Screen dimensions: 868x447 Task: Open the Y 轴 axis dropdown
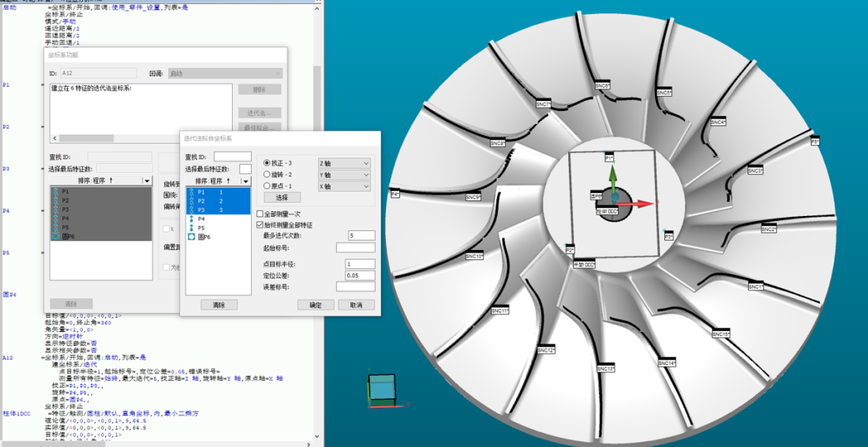[x=344, y=174]
